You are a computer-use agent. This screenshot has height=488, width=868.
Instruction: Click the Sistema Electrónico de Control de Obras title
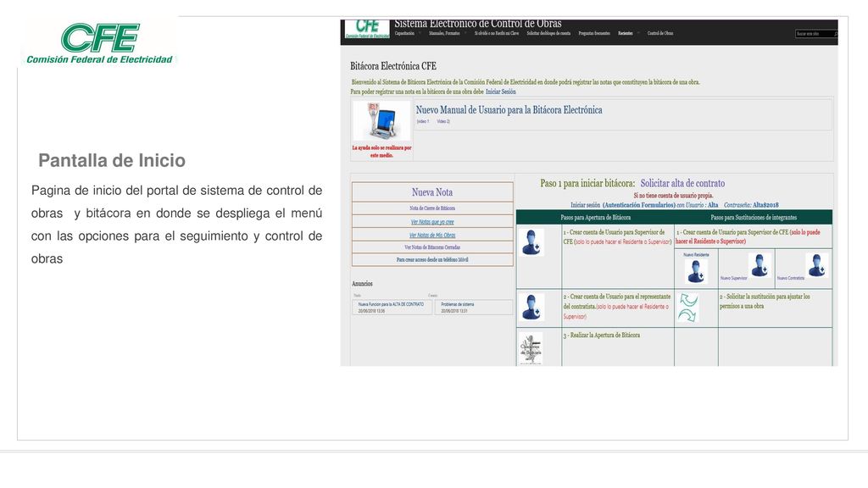point(478,24)
